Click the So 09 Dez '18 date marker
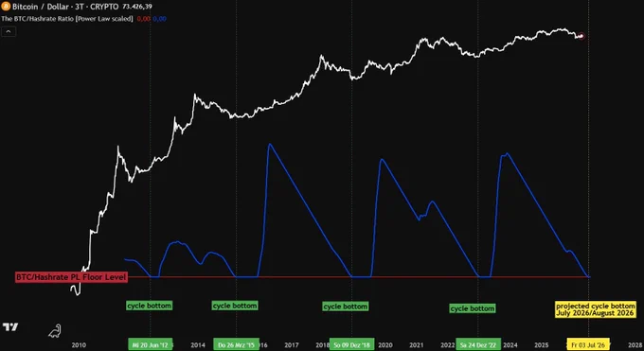The image size is (644, 351). [351, 344]
